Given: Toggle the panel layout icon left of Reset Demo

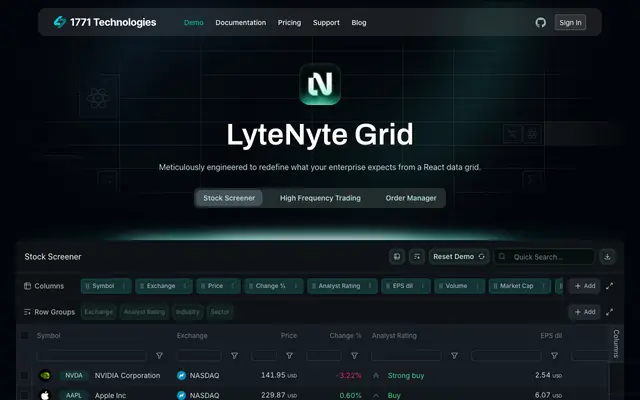Looking at the screenshot, I should click(397, 257).
